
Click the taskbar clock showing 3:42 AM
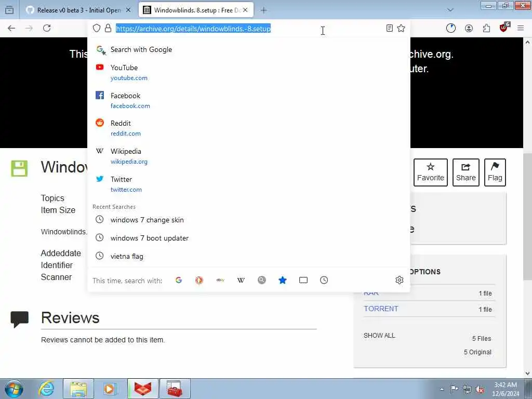click(x=506, y=389)
